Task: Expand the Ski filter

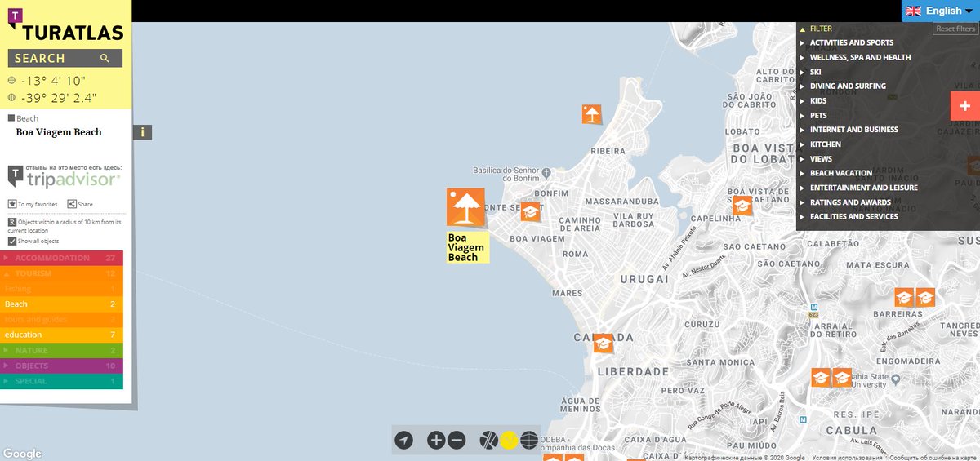Action: 815,72
